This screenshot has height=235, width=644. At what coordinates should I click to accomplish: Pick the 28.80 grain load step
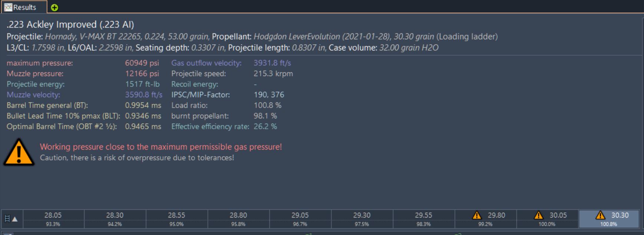[238, 219]
